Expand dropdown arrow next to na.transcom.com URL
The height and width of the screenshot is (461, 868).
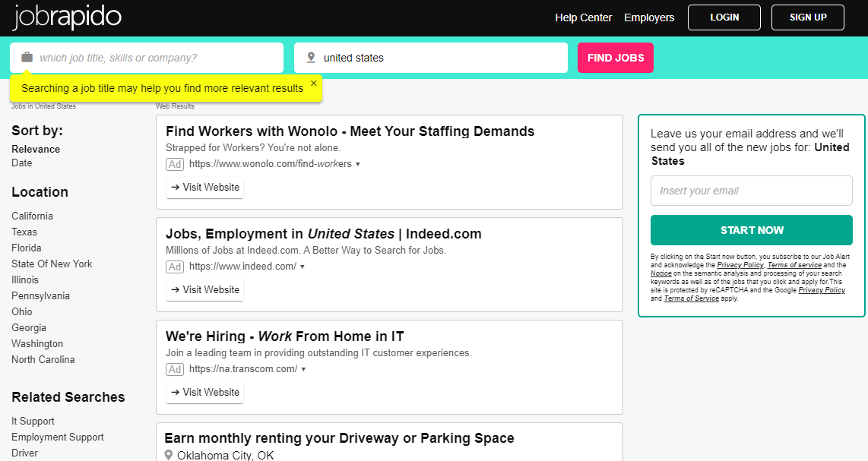click(303, 369)
